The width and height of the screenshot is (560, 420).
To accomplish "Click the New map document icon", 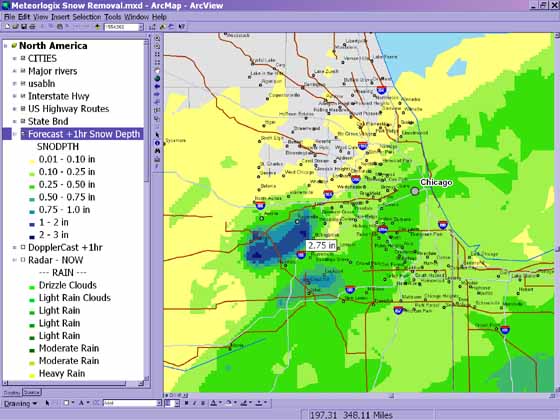I will [7, 27].
